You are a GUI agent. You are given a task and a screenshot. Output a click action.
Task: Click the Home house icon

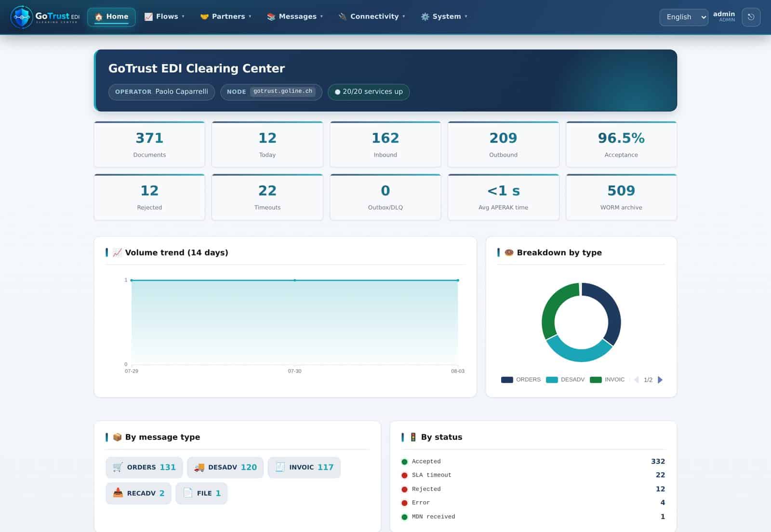[x=99, y=17]
